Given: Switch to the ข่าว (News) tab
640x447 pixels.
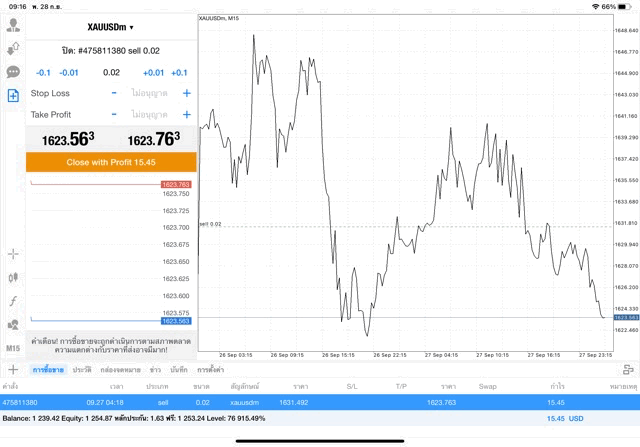Looking at the screenshot, I should 155,370.
